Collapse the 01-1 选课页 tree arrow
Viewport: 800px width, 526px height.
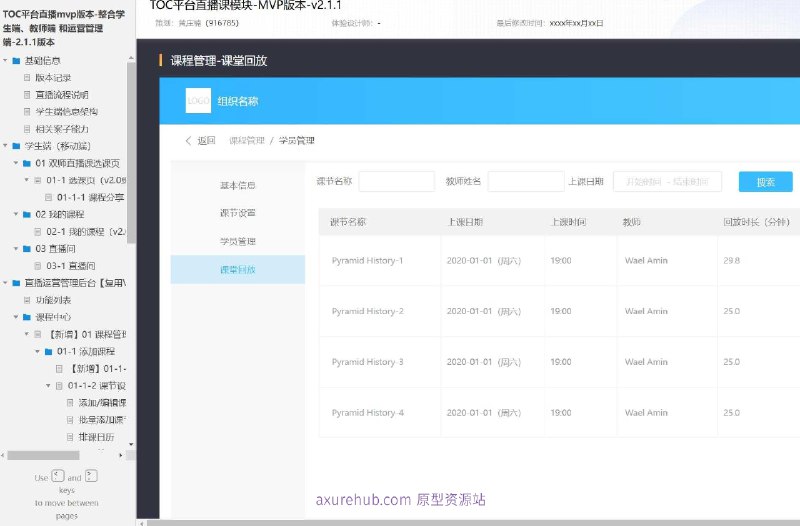[x=27, y=180]
